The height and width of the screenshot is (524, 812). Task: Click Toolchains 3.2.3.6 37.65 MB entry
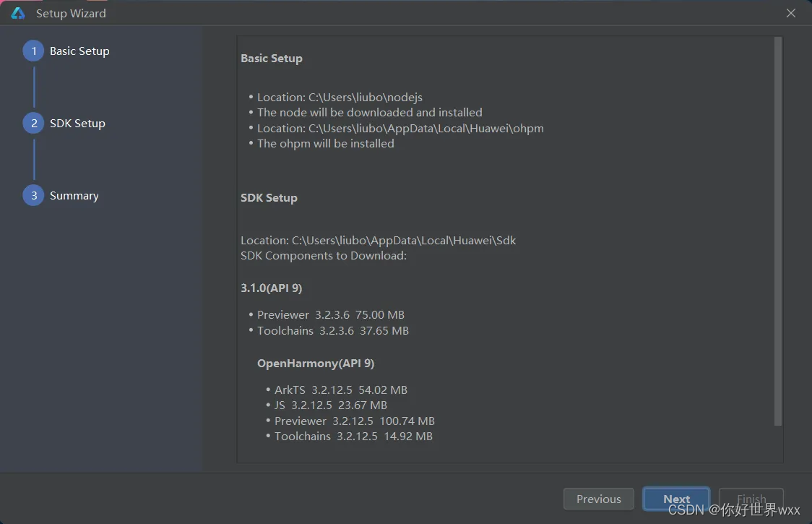(333, 331)
